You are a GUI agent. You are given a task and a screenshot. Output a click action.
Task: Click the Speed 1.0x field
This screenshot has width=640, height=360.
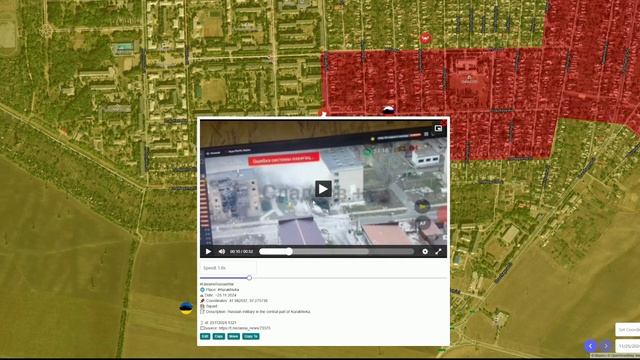(228, 268)
